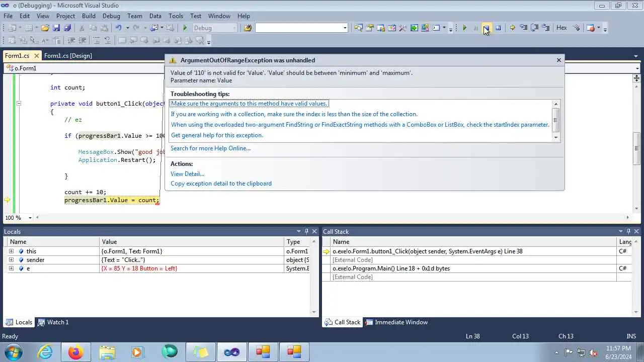Image resolution: width=644 pixels, height=362 pixels.
Task: Open the Breakpoints window icon
Action: (x=591, y=28)
